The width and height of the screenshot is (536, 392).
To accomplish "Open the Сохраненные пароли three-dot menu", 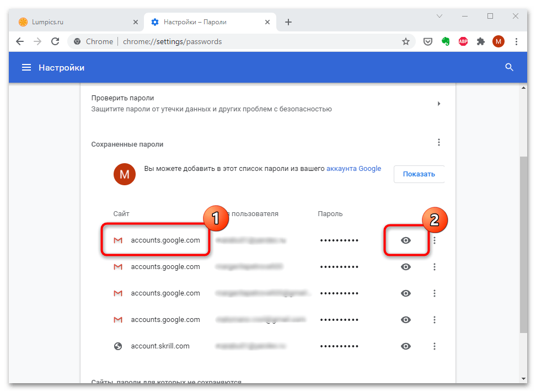I will [439, 143].
